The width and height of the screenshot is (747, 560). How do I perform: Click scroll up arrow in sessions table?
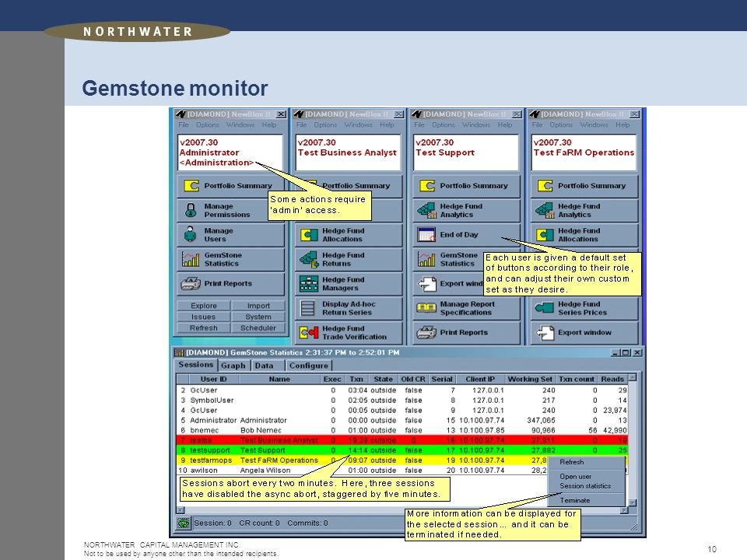click(632, 378)
